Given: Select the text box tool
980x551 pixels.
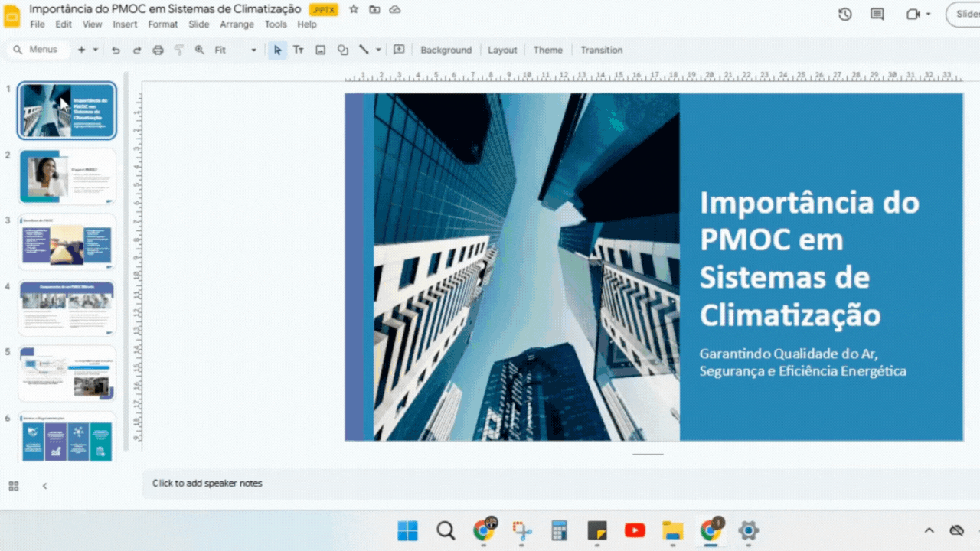Looking at the screenshot, I should pos(299,50).
